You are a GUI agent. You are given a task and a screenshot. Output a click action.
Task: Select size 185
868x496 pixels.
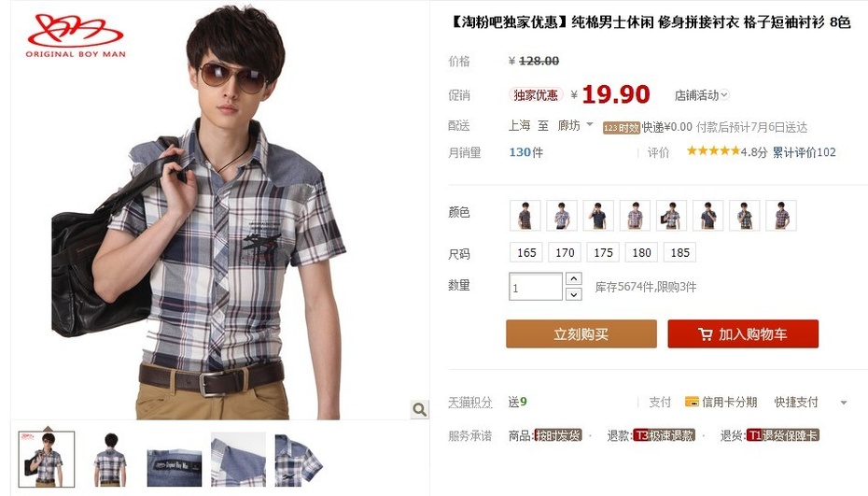pyautogui.click(x=679, y=253)
